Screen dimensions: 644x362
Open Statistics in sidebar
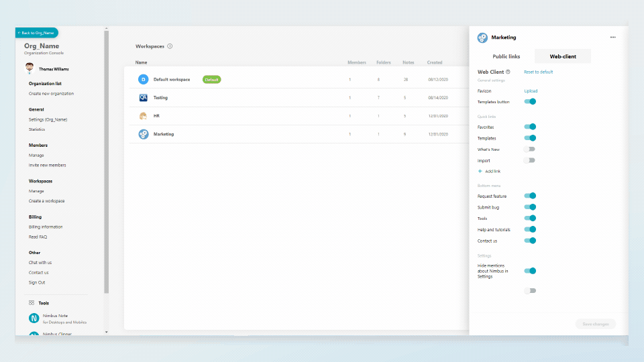(x=37, y=129)
